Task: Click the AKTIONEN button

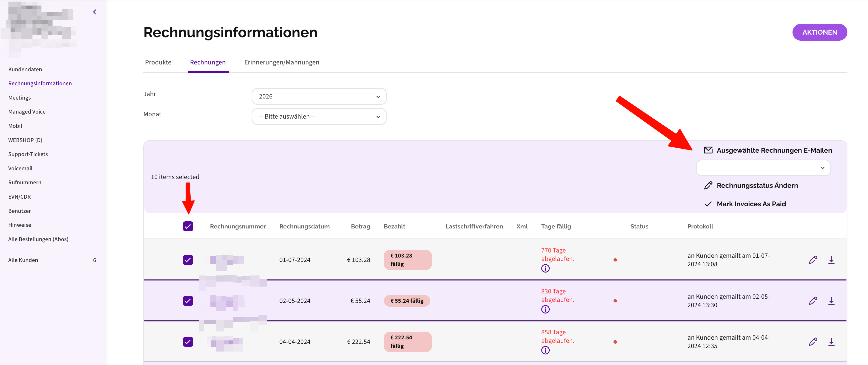Action: tap(819, 32)
